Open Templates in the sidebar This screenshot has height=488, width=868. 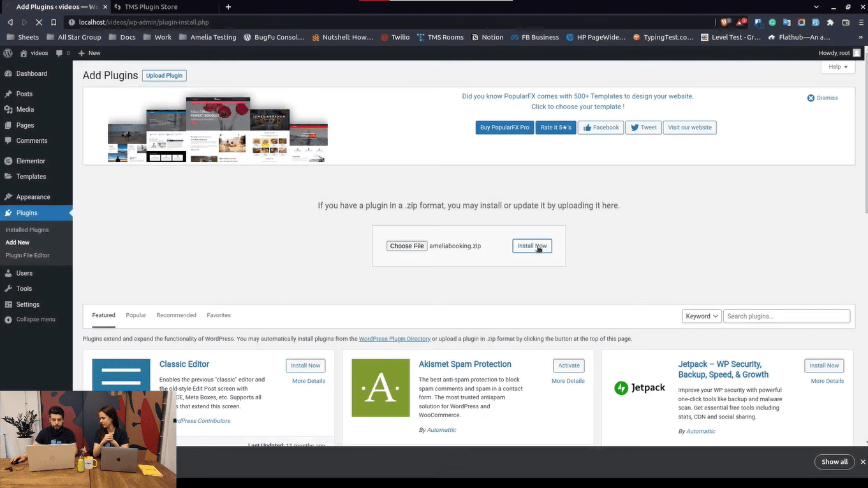[31, 177]
